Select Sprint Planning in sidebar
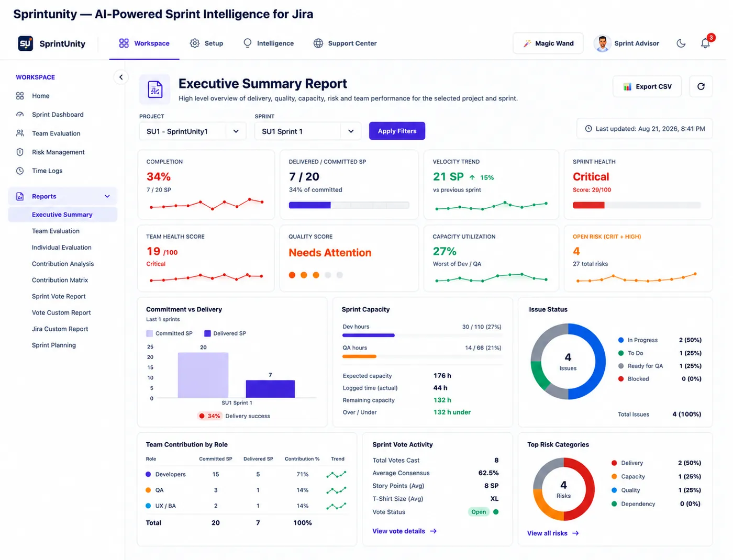This screenshot has height=560, width=733. [x=54, y=345]
